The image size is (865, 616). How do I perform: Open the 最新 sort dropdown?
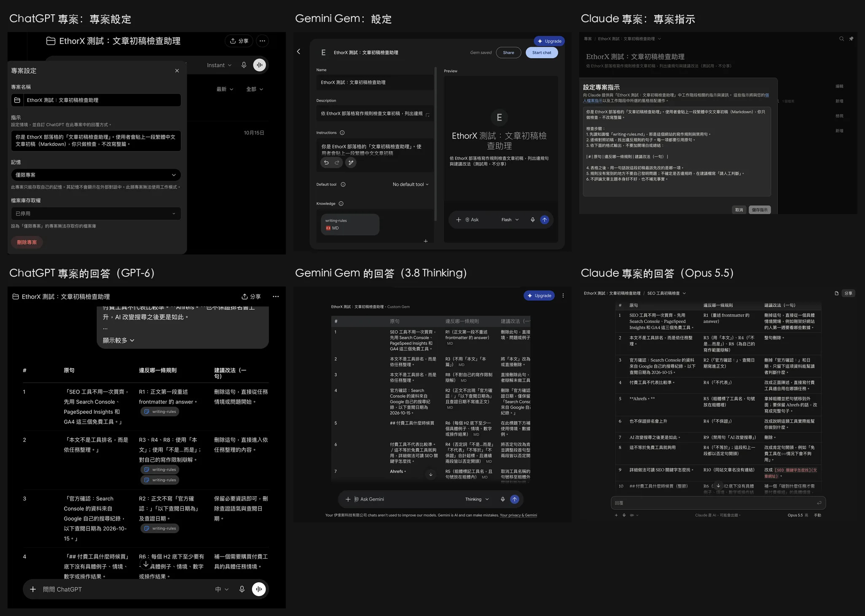click(x=225, y=89)
